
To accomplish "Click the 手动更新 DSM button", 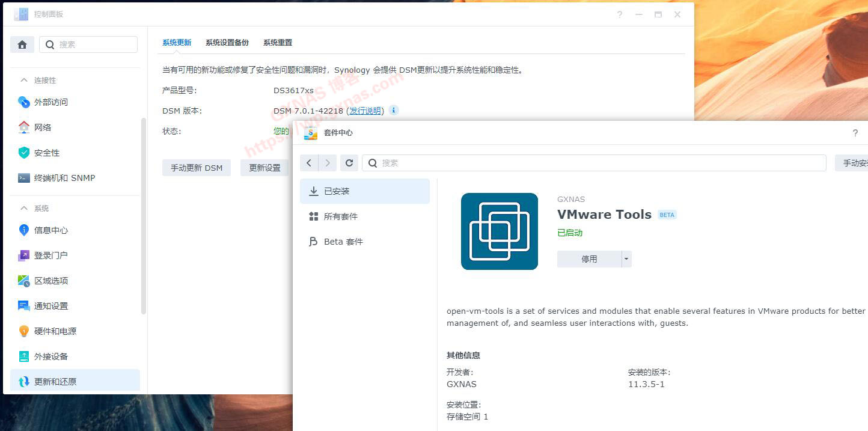I will [x=197, y=168].
